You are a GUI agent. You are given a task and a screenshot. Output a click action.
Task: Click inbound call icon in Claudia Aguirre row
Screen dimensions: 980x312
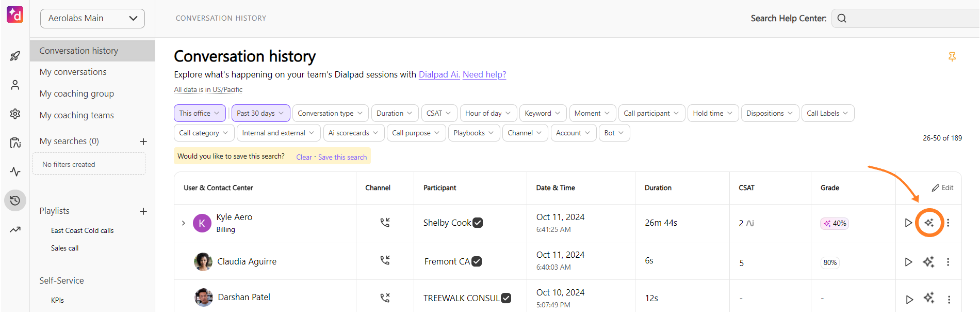coord(385,260)
